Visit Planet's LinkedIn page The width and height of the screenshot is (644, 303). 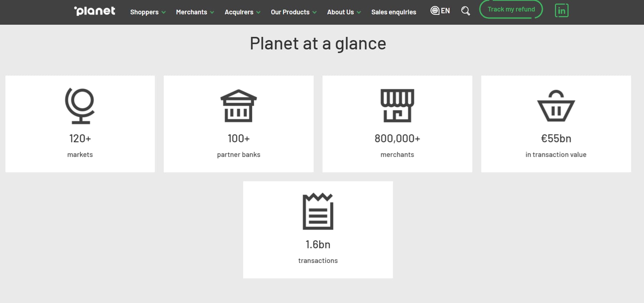[x=561, y=11]
